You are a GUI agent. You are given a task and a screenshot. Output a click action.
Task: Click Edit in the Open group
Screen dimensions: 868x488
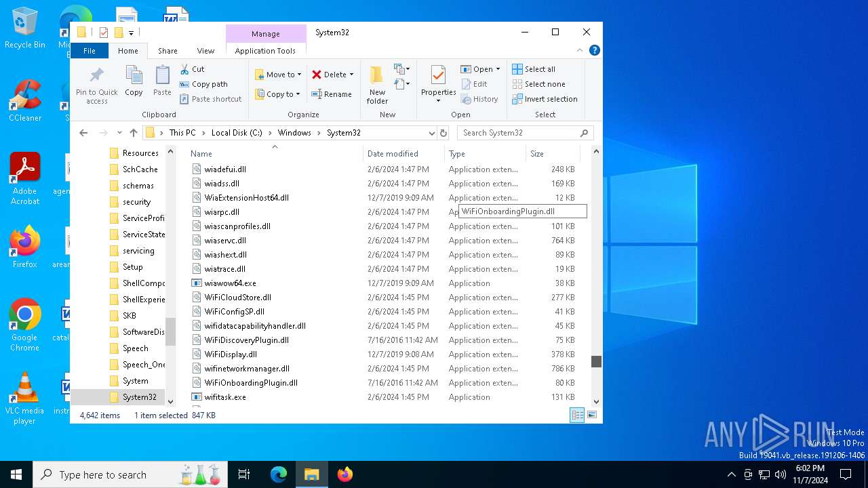pos(474,84)
